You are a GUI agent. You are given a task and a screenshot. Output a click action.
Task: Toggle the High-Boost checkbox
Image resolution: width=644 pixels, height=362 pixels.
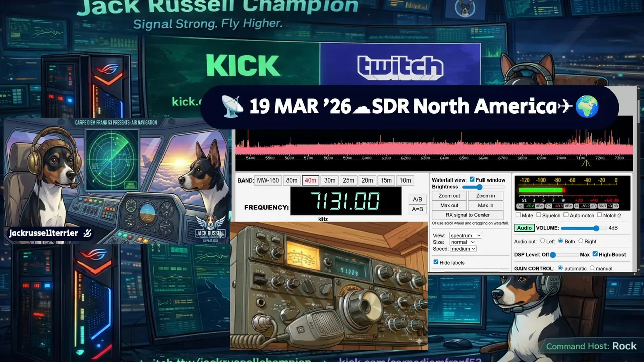coord(595,254)
